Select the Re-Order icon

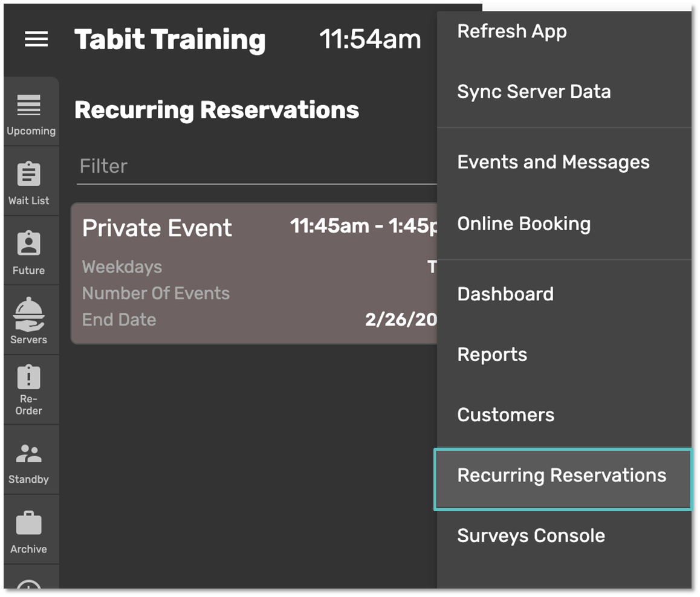pos(30,390)
